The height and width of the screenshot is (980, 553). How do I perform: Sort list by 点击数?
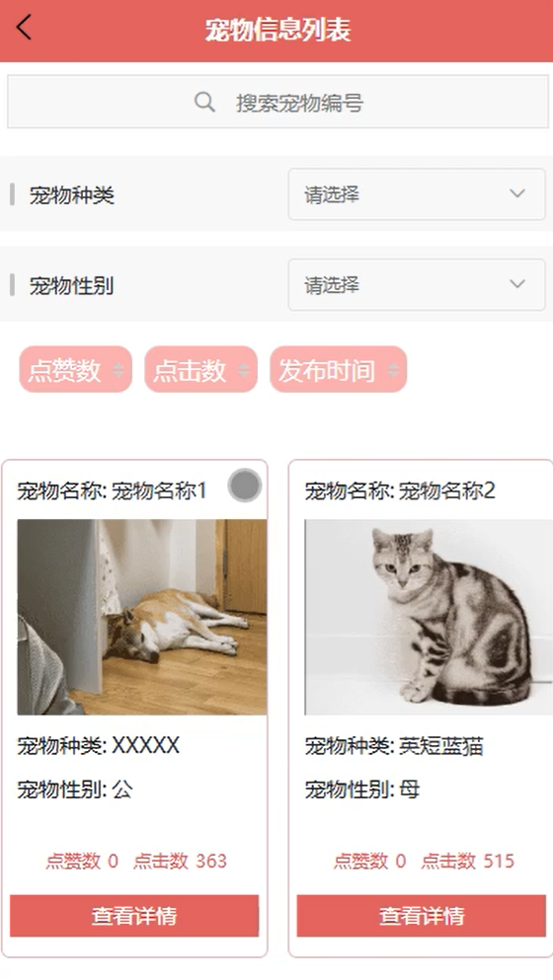tap(200, 370)
